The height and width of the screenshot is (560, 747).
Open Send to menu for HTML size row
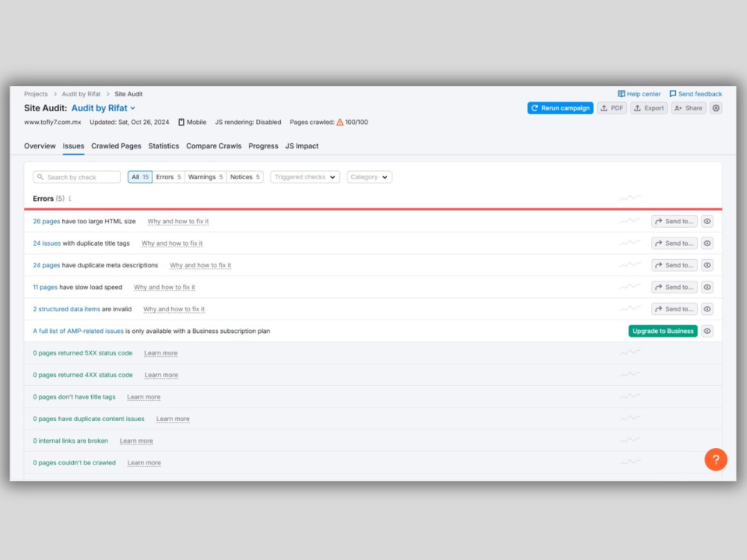click(674, 222)
